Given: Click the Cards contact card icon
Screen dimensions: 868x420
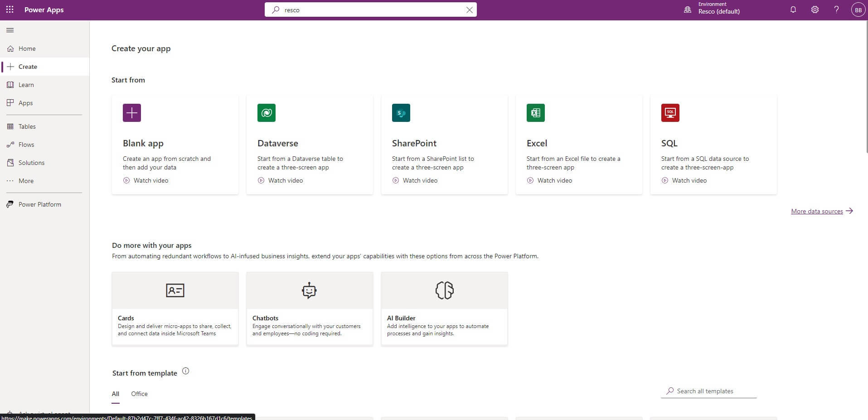Looking at the screenshot, I should coord(175,290).
